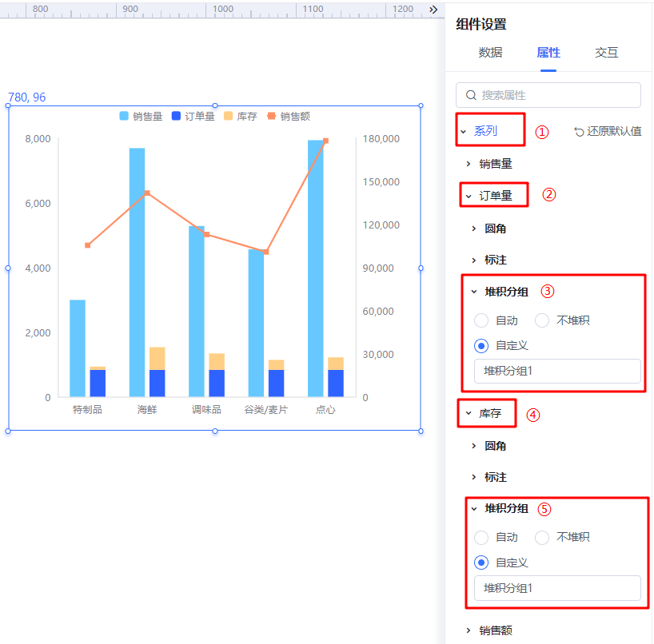Switch to the 交互 tab
This screenshot has width=654, height=644.
(606, 53)
